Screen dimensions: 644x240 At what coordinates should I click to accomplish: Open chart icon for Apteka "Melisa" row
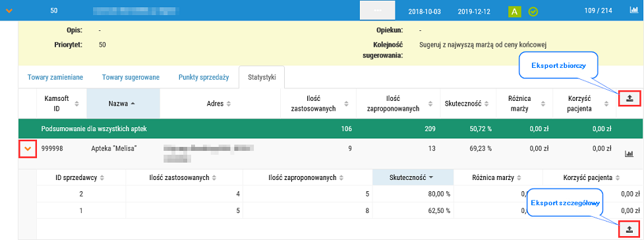click(629, 153)
